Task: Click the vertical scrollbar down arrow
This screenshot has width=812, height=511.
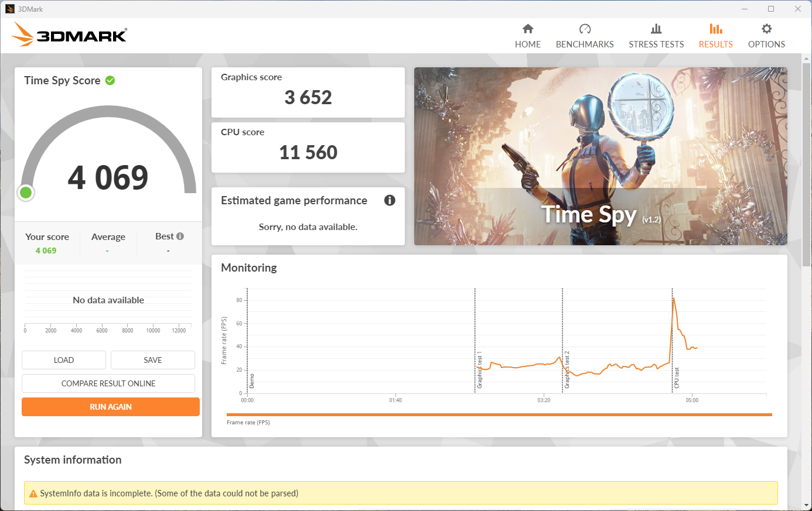Action: 807,505
